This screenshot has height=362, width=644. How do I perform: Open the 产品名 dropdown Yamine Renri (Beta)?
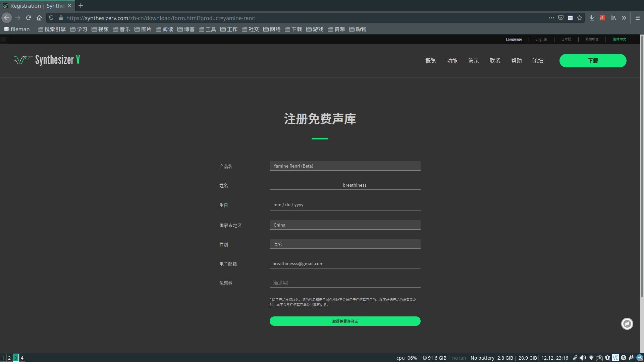click(345, 166)
